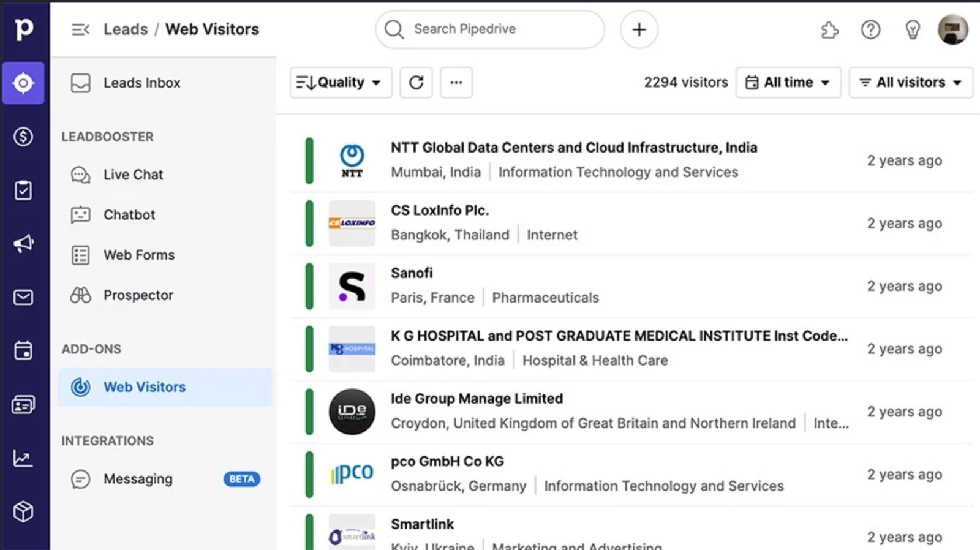Open Deals dollar icon in sidebar
This screenshot has height=550, width=980.
pos(23,136)
